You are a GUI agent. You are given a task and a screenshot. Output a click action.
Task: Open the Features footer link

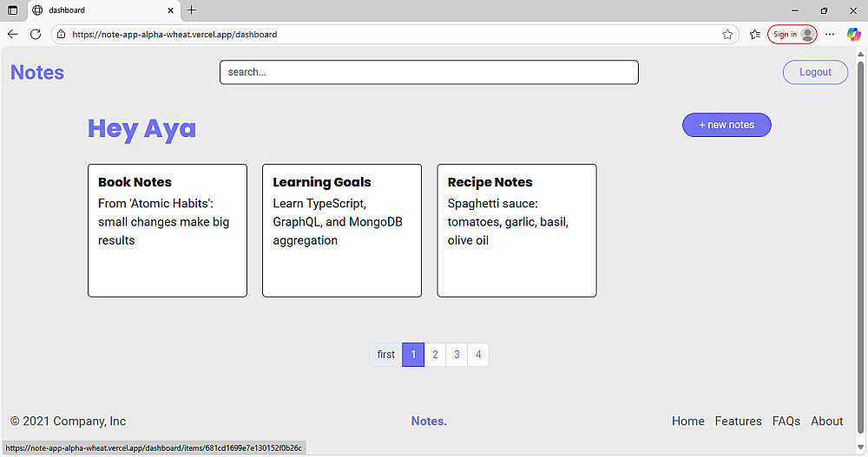pyautogui.click(x=739, y=421)
